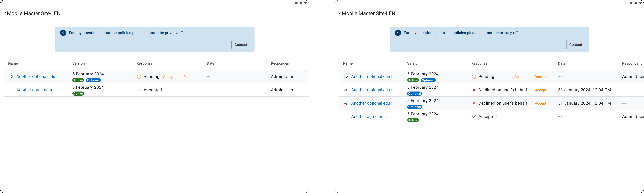Open Another optional edu I link in right window
644x193 pixels.
372,103
